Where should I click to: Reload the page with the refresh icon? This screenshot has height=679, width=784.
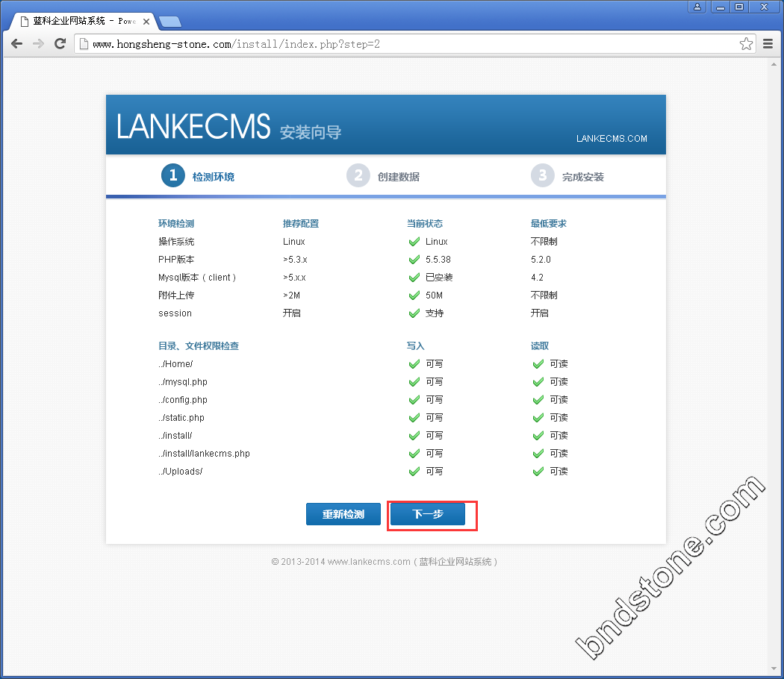tap(60, 44)
